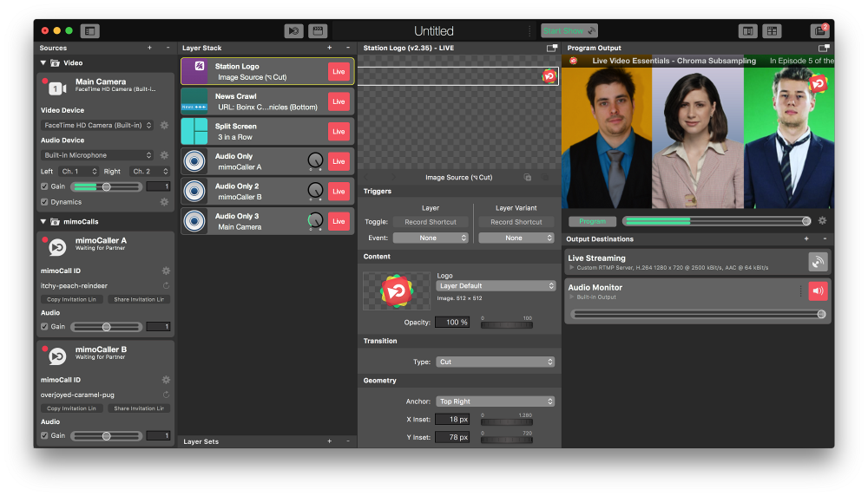Toggle the Dynamics checkbox
The image size is (868, 496).
[x=44, y=202]
